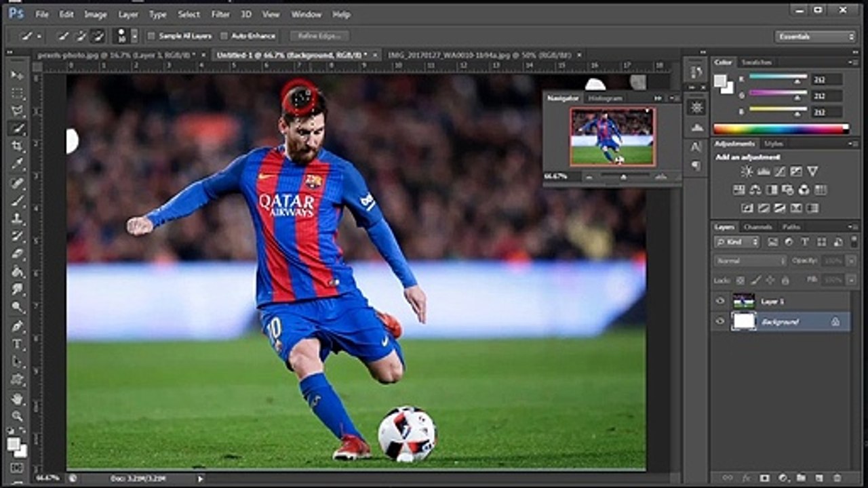Choose Add to selection brush mode
Screen dimensions: 868x488
pos(81,36)
